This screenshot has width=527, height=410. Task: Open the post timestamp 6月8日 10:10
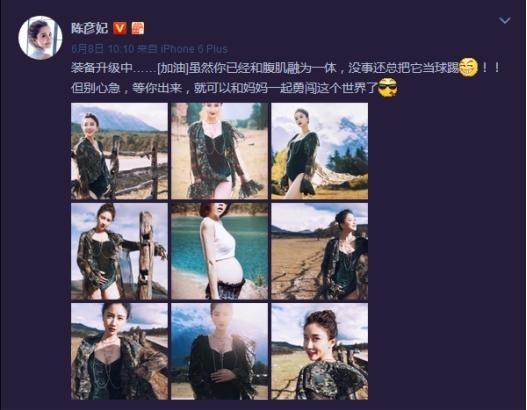[x=103, y=49]
